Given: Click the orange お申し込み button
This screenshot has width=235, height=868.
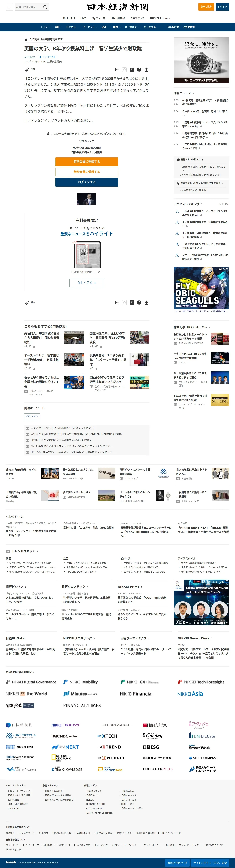Looking at the screenshot, I should pyautogui.click(x=206, y=7).
